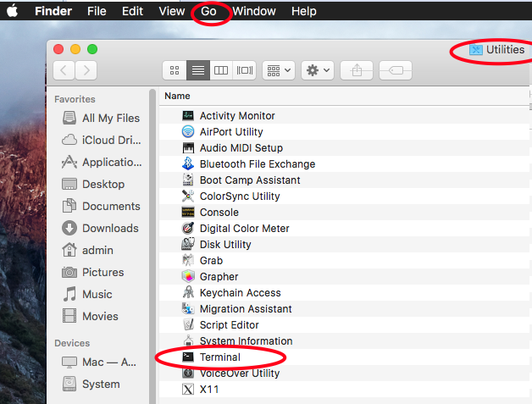Click the Edit Tags toolbar button

(396, 70)
